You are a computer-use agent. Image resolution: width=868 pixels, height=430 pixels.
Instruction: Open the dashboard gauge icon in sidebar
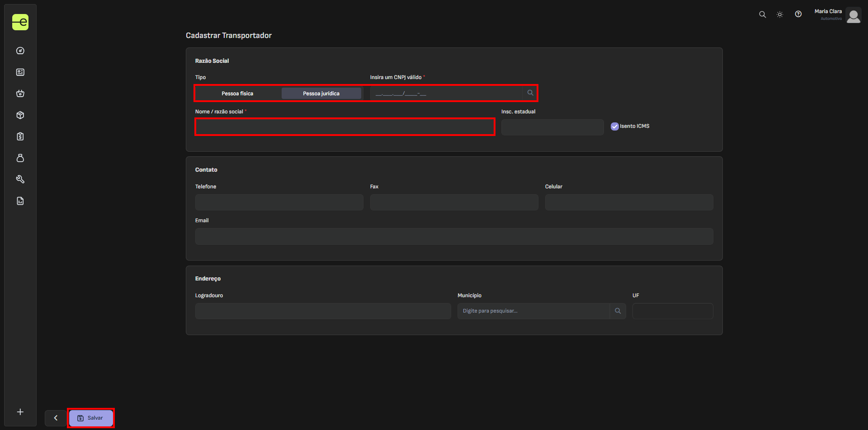pos(20,51)
